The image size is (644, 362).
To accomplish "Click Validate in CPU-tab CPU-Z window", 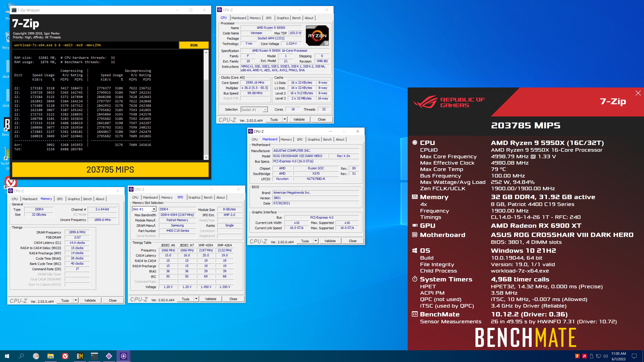I will click(299, 119).
